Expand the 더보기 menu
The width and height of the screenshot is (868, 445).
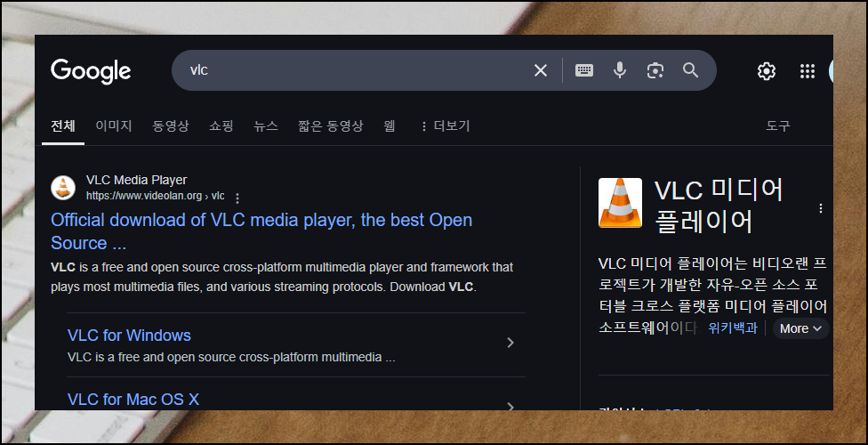click(x=445, y=126)
